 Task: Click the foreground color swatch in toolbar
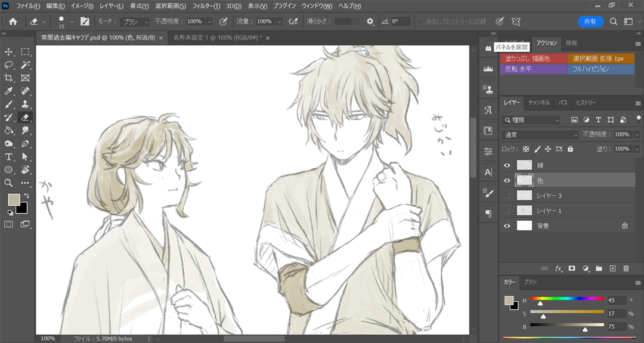(13, 199)
